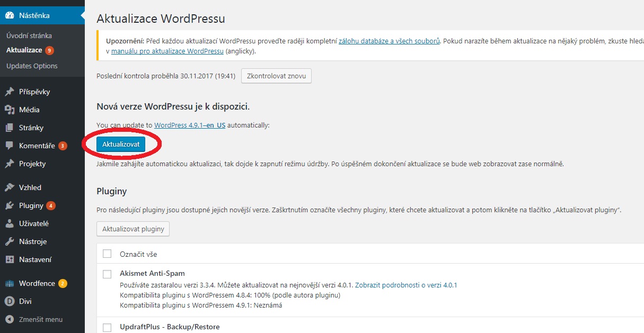The width and height of the screenshot is (644, 333).
Task: Click the Pluginy plug icon
Action: pos(10,205)
